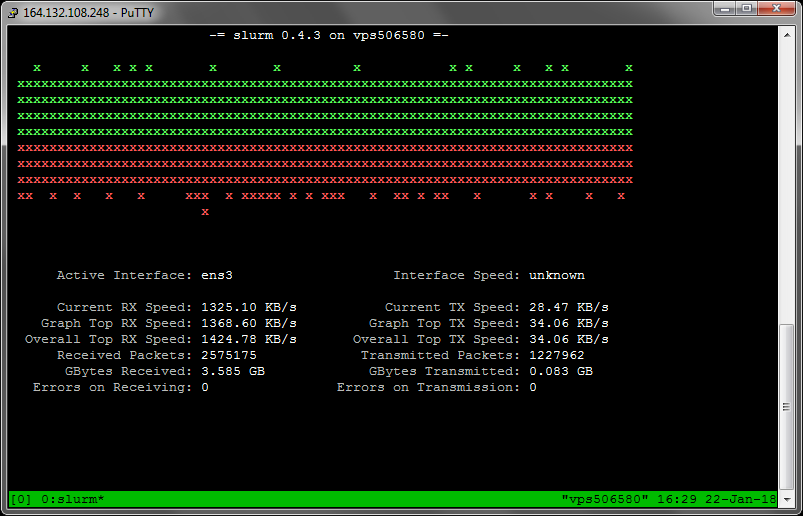Click the GBytes Received 3.585 GB value

pyautogui.click(x=233, y=371)
